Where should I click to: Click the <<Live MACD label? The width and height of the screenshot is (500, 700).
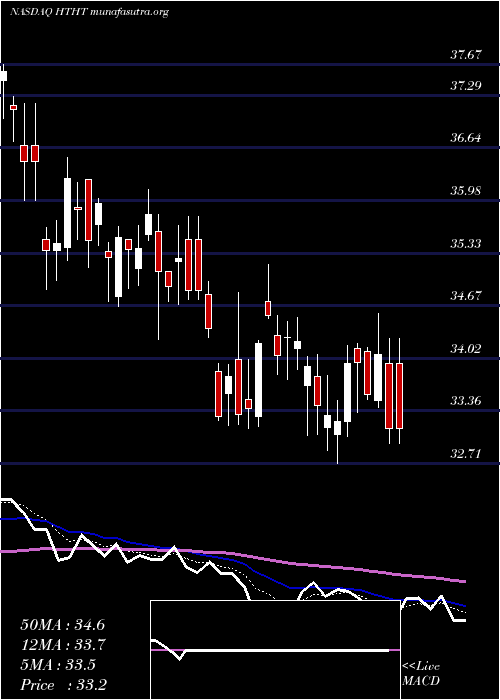[421, 673]
